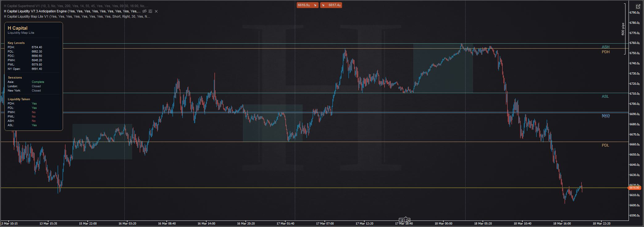Click the 6790.0 price axis label
The height and width of the screenshot is (227, 644).
(x=634, y=13)
